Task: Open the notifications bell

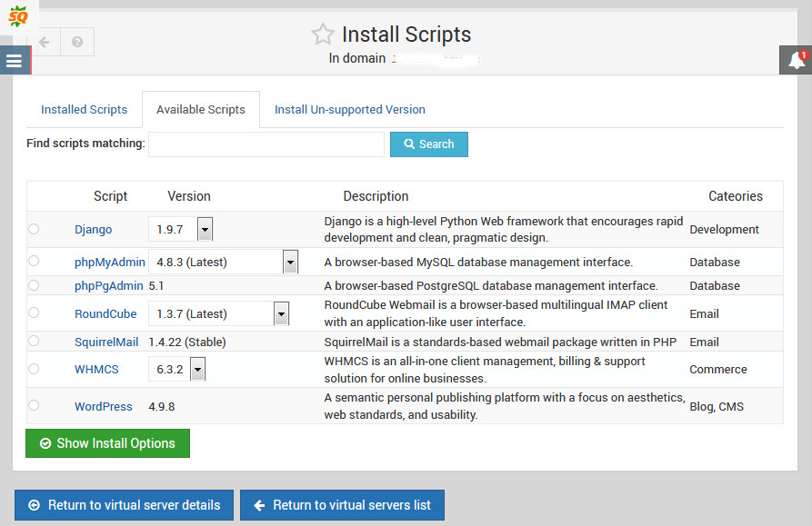Action: pyautogui.click(x=797, y=61)
